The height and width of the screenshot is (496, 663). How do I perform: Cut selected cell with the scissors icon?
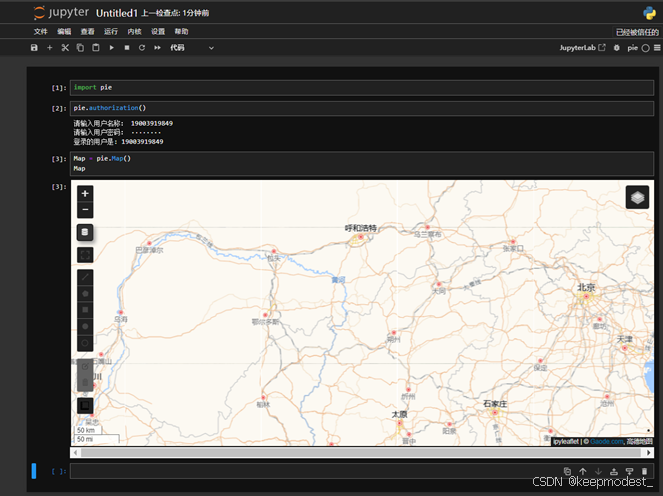click(65, 48)
